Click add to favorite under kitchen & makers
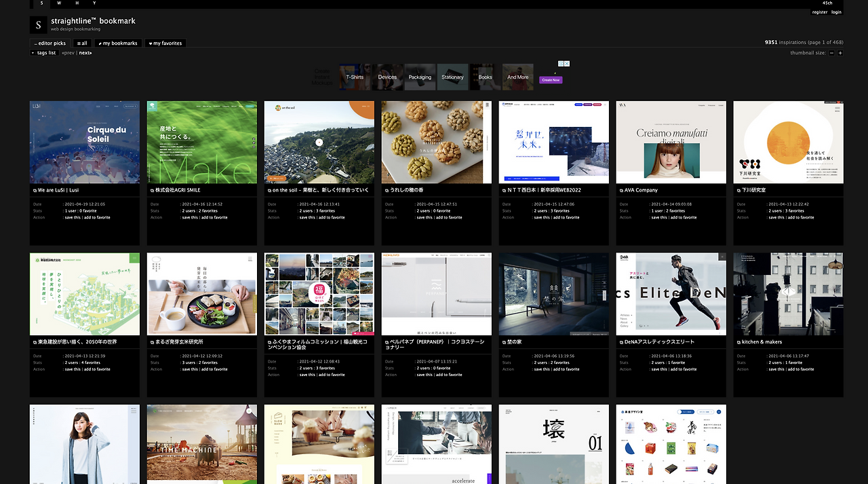This screenshot has height=484, width=868. pos(801,369)
